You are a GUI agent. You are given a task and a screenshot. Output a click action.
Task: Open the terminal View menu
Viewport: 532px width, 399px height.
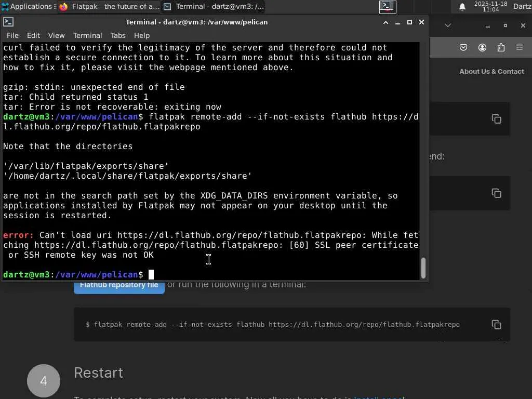[x=56, y=35]
